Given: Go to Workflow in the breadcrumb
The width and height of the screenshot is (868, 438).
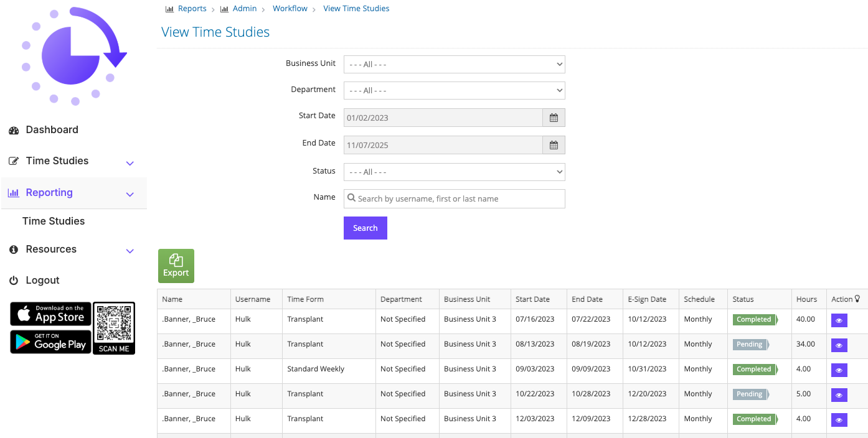Looking at the screenshot, I should [290, 9].
